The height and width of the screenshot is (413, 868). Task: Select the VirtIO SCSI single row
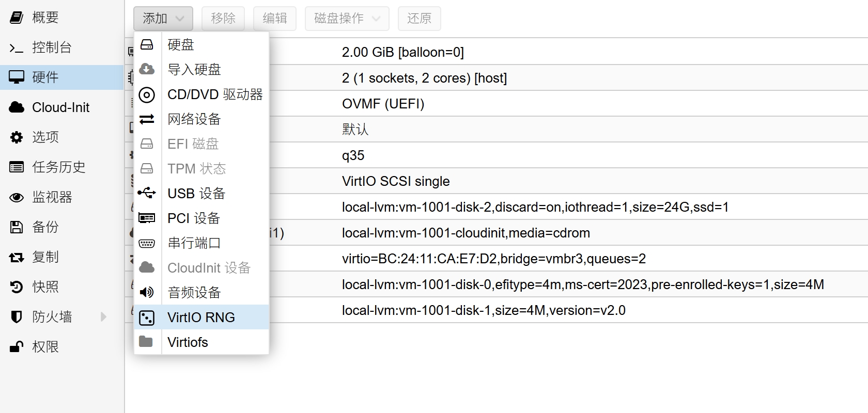[396, 181]
